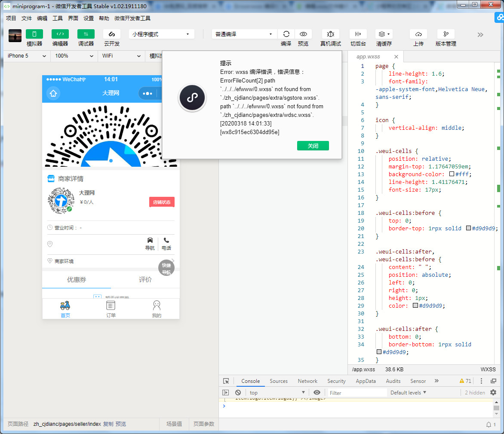
Task: Start 真机调试 remote debugging
Action: coord(330,34)
